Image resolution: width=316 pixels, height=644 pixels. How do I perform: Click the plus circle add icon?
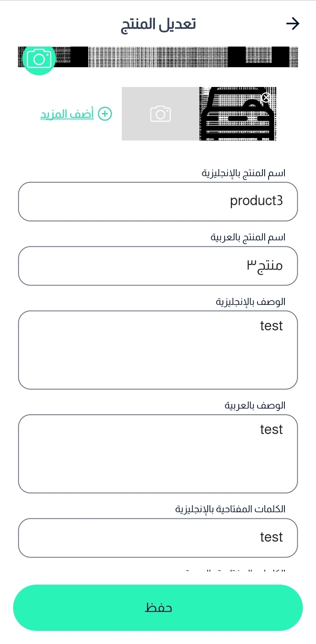pos(105,114)
